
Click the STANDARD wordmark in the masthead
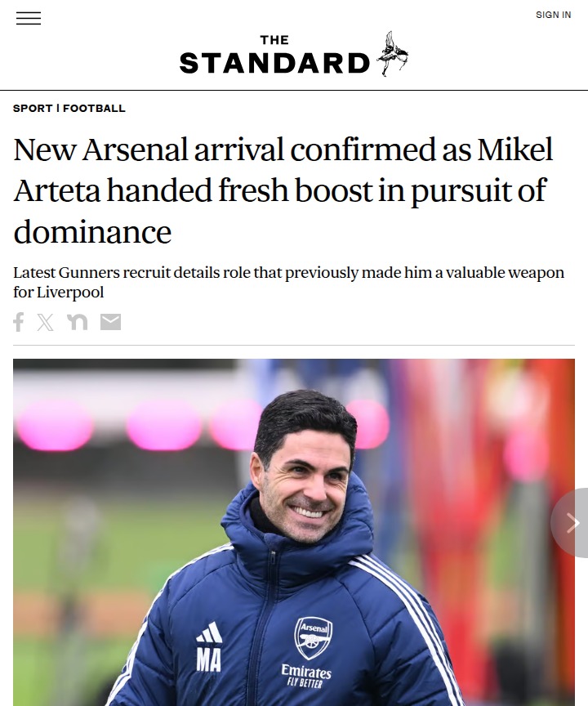coord(274,63)
